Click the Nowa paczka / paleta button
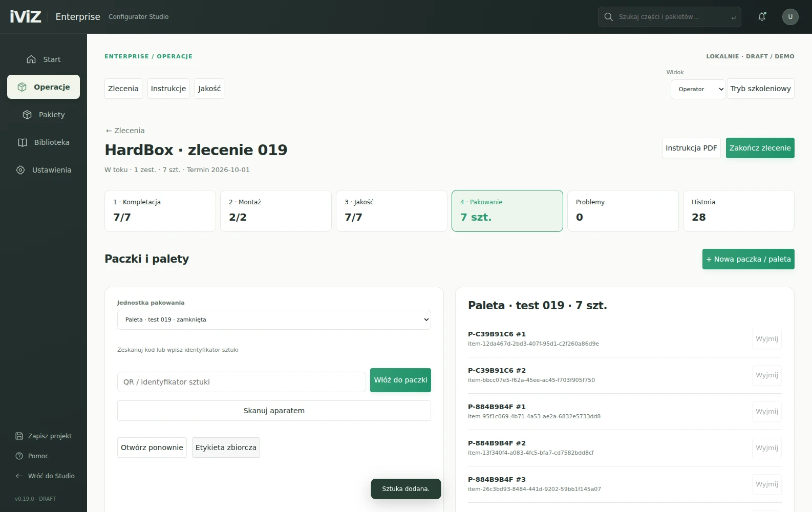This screenshot has width=812, height=512. (748, 259)
